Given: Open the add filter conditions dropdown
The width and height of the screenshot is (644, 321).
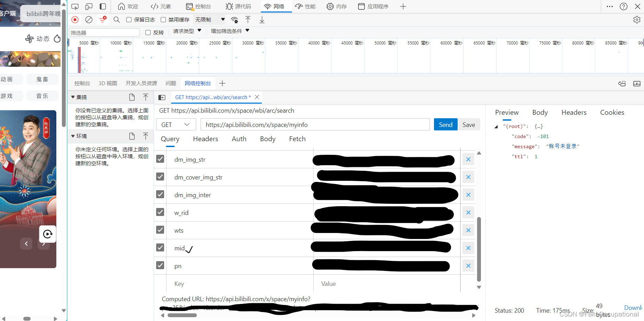Looking at the screenshot, I should (x=230, y=31).
